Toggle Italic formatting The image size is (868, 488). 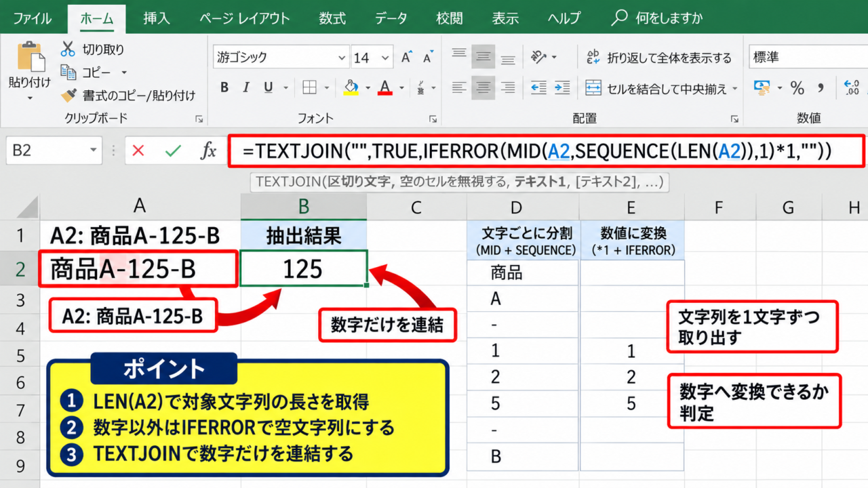point(246,87)
